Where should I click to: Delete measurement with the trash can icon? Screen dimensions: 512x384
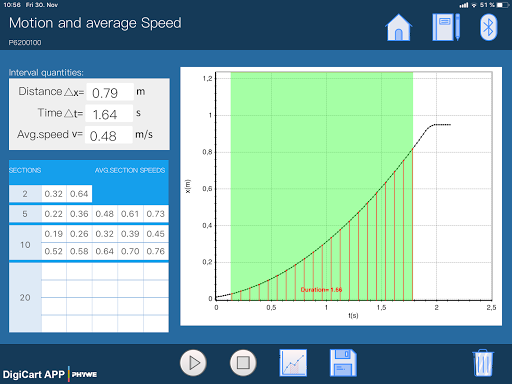point(483,363)
